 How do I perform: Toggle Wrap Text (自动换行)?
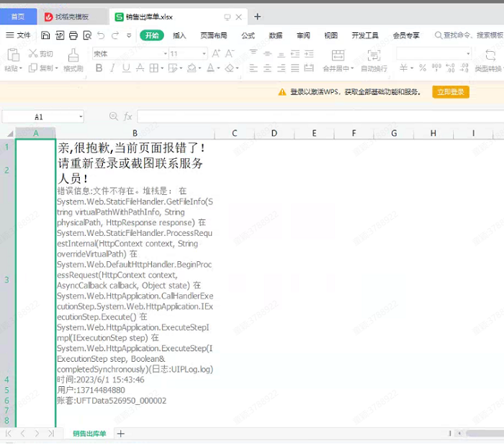tap(374, 60)
